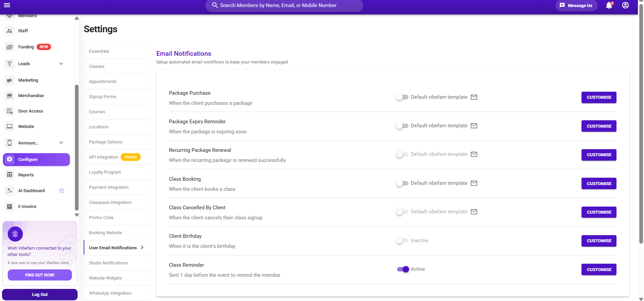644x301 pixels.
Task: Open the Studio Notifications settings tab
Action: point(118,263)
